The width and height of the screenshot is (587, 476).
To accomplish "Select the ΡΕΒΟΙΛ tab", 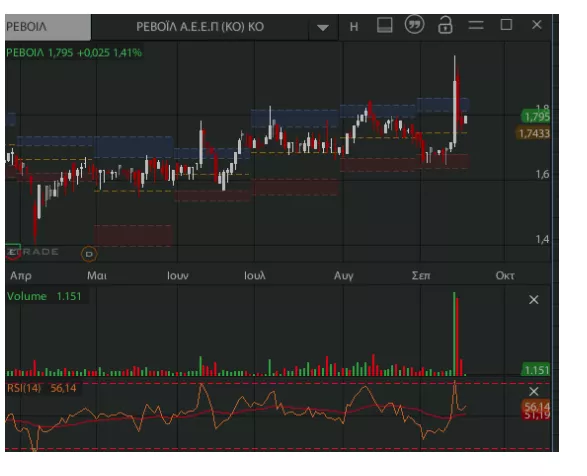I will click(48, 27).
